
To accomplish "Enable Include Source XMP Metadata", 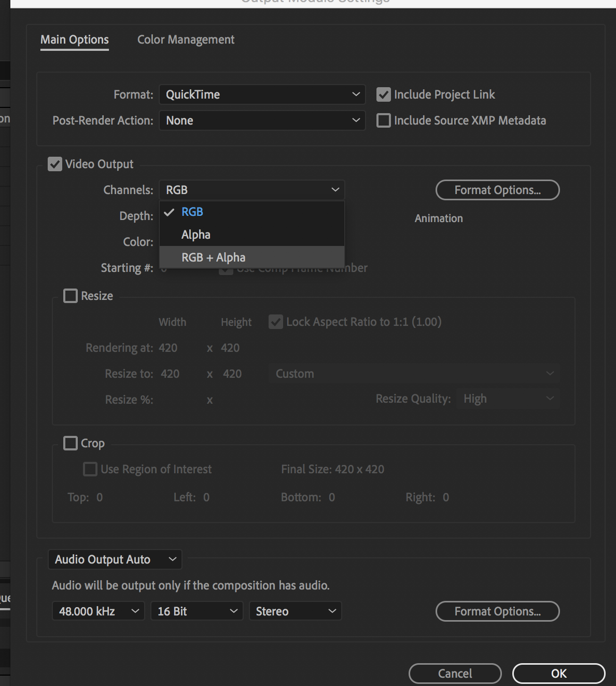I will (384, 120).
